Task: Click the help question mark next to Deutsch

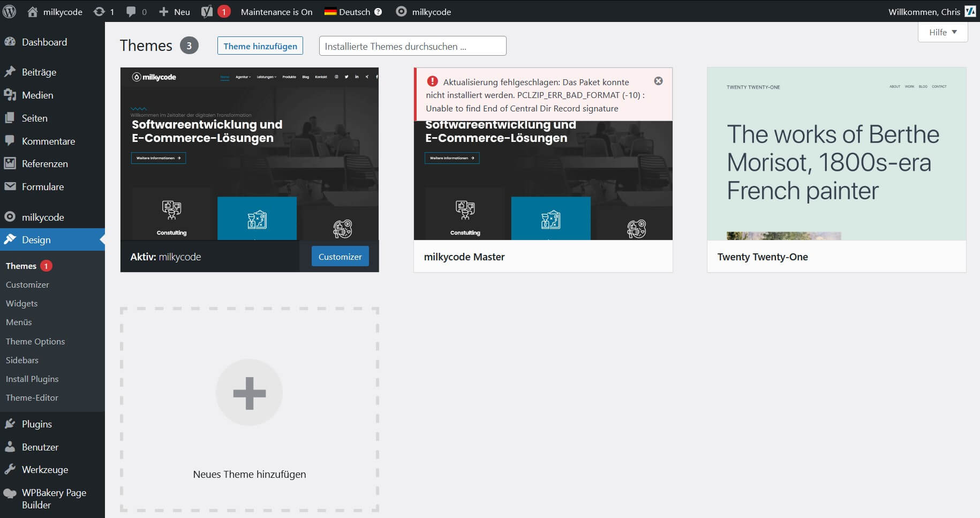Action: tap(378, 12)
